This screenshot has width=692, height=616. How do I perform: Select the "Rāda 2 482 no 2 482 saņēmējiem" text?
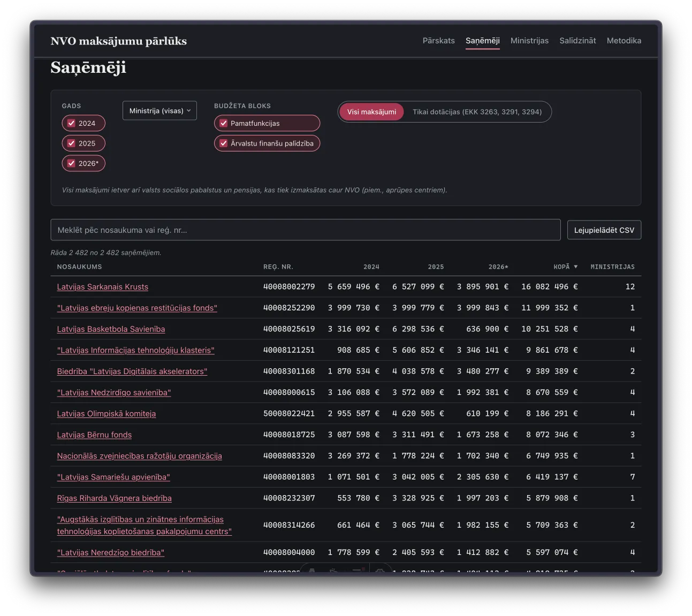coord(106,253)
